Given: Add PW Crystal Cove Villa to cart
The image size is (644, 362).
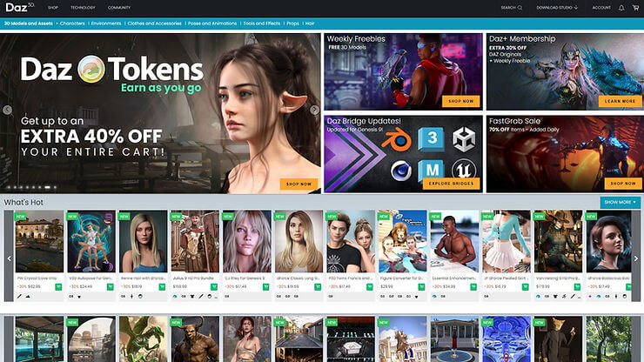Looking at the screenshot, I should coord(58,287).
